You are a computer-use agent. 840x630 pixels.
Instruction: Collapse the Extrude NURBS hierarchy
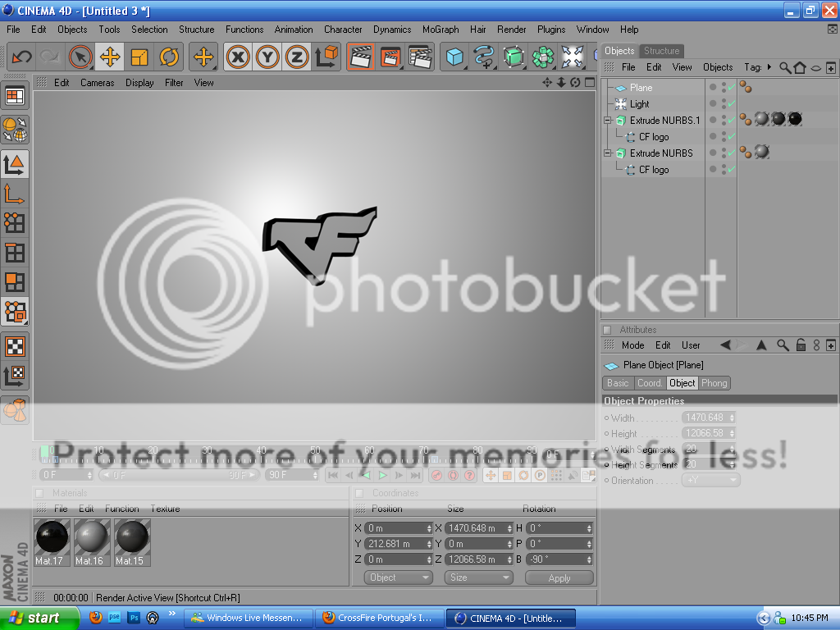[x=605, y=153]
